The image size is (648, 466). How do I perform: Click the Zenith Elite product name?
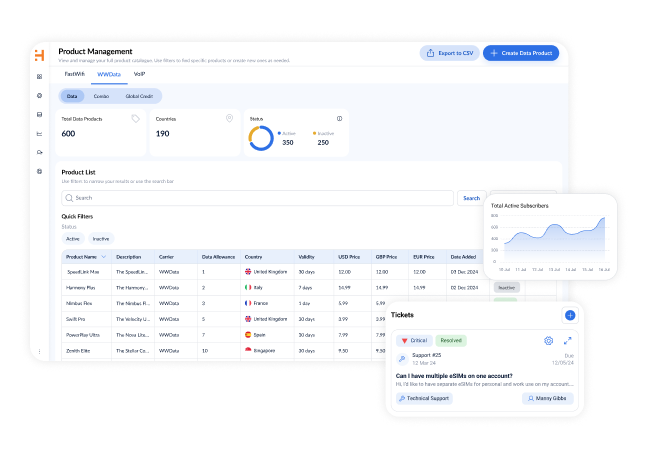click(78, 351)
